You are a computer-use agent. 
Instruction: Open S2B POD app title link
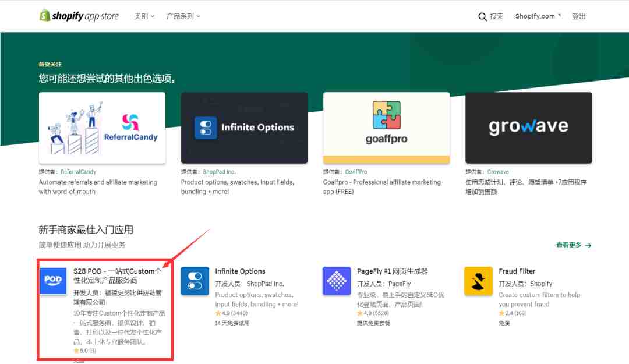point(117,275)
